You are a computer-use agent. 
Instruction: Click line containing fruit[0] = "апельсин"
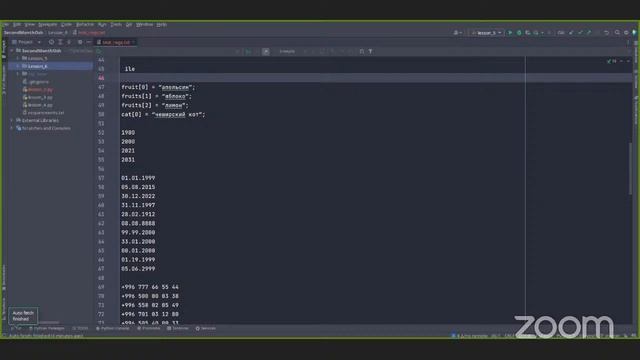[158, 87]
